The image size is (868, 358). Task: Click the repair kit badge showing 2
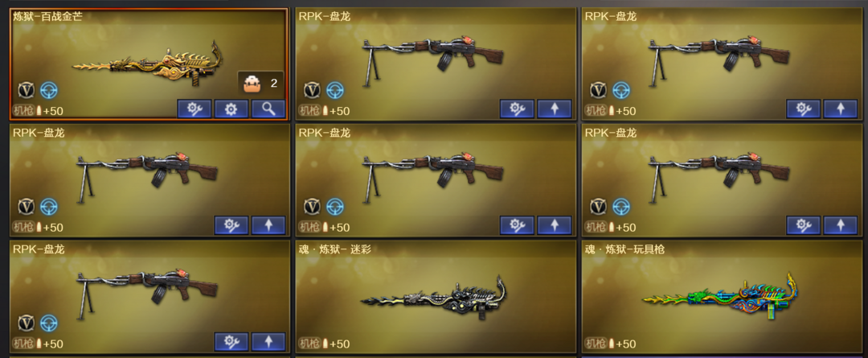[260, 84]
